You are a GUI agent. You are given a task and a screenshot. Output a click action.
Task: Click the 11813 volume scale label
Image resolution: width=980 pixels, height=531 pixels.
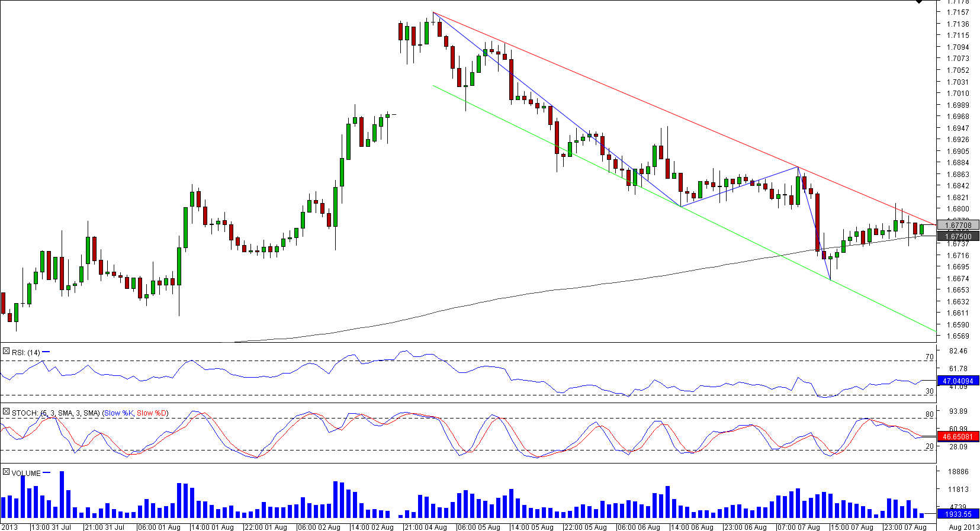point(958,490)
